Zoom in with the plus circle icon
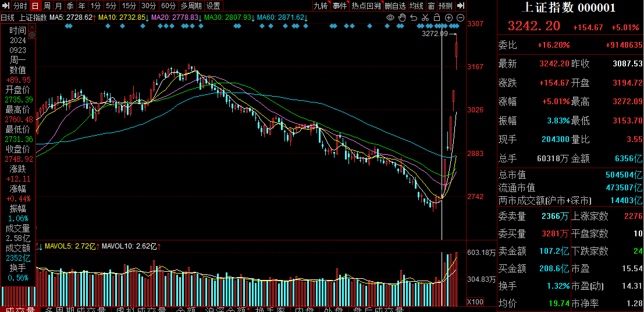 pyautogui.click(x=449, y=17)
